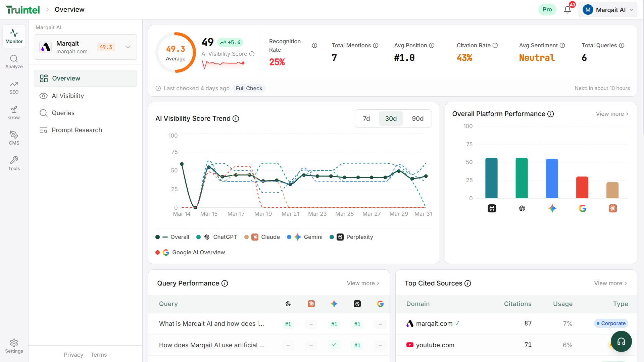
Task: Open the CMS section in sidebar
Action: tap(14, 138)
